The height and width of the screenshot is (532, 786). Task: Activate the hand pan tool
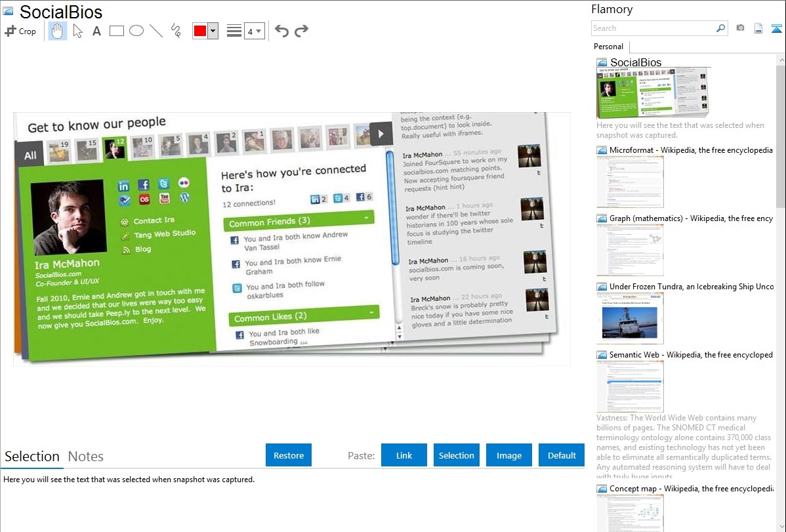(57, 31)
